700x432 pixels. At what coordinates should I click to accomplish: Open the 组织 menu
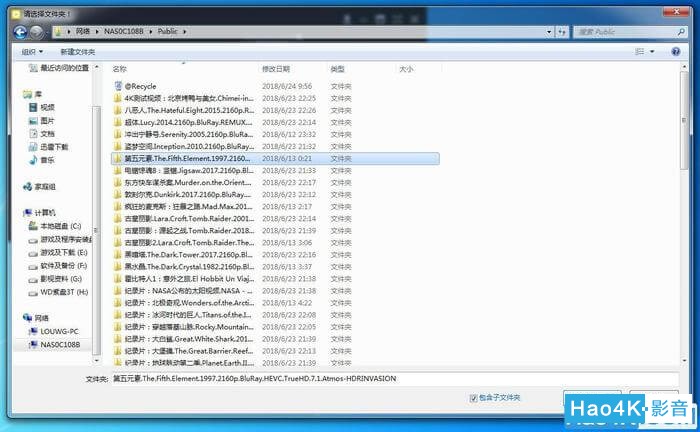(x=32, y=52)
